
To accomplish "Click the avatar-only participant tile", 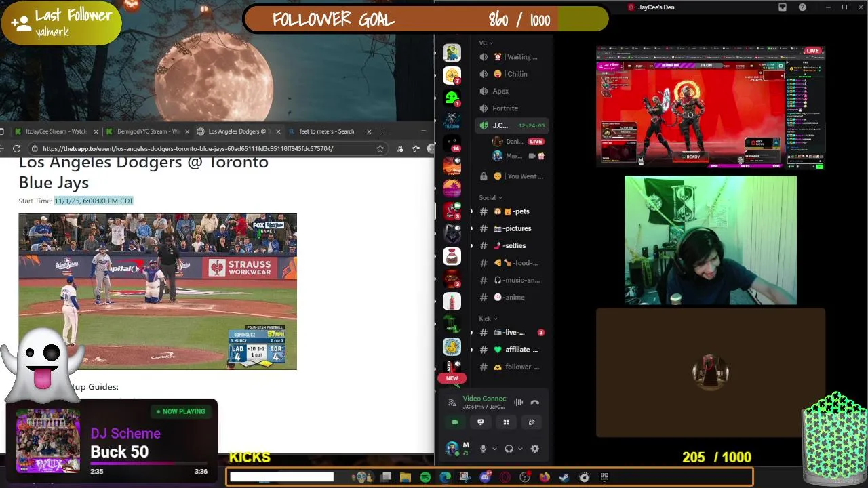I will (x=711, y=373).
